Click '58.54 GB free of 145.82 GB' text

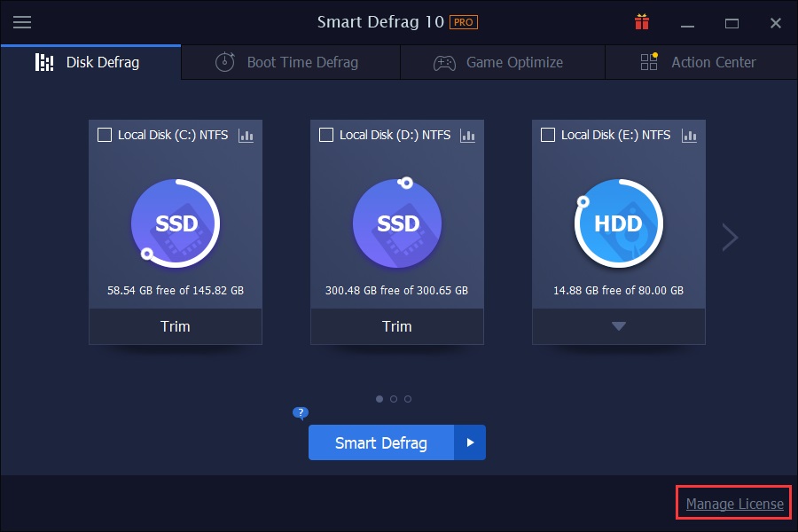point(176,290)
